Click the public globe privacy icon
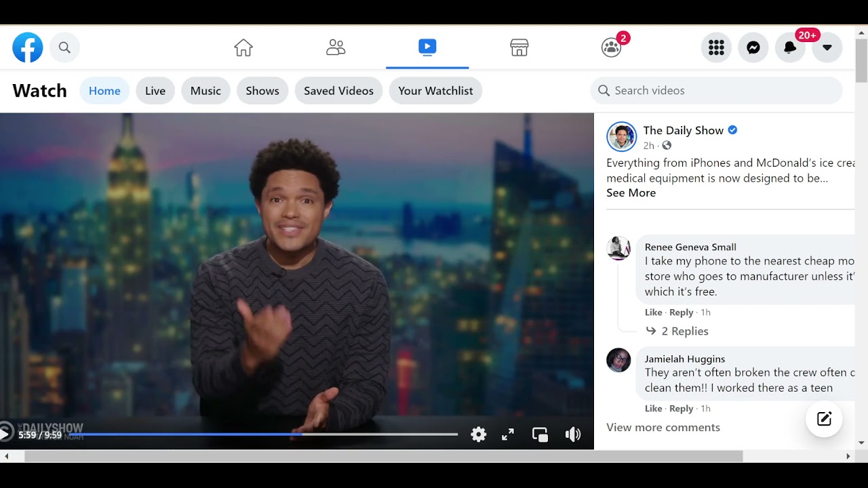868x488 pixels. pos(667,146)
